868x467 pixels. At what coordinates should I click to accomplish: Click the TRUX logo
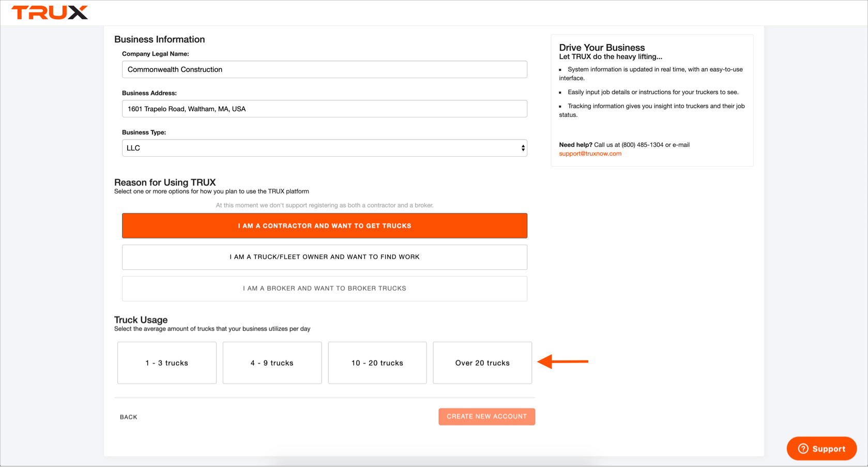point(50,12)
